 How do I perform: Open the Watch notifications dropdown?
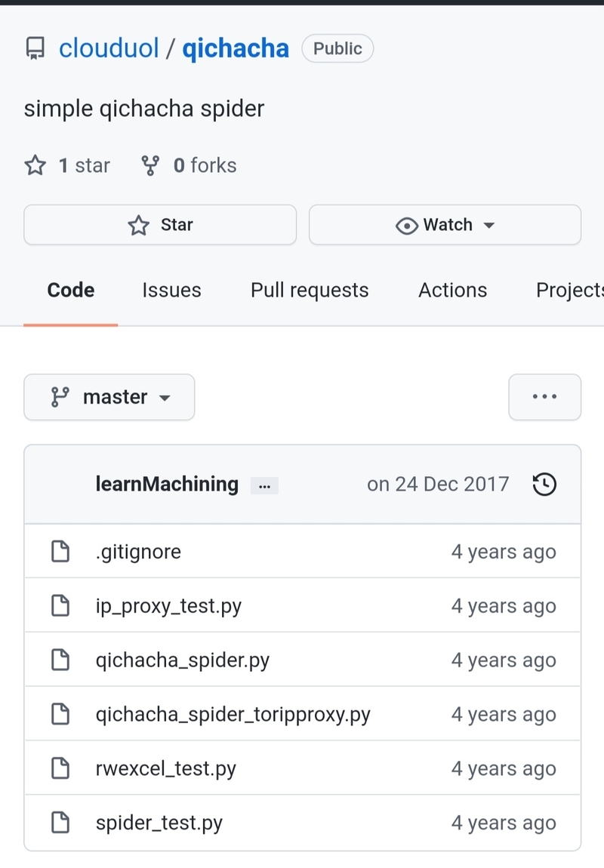445,225
